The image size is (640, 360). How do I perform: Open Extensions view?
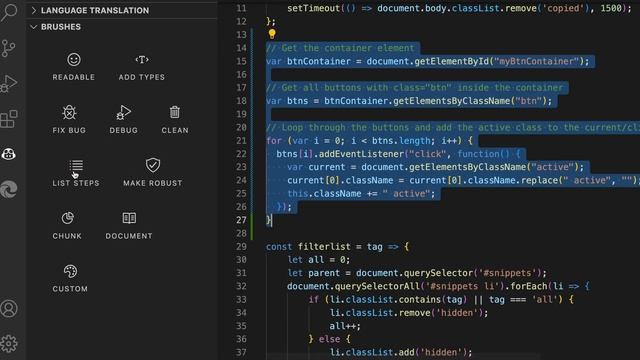(x=9, y=119)
